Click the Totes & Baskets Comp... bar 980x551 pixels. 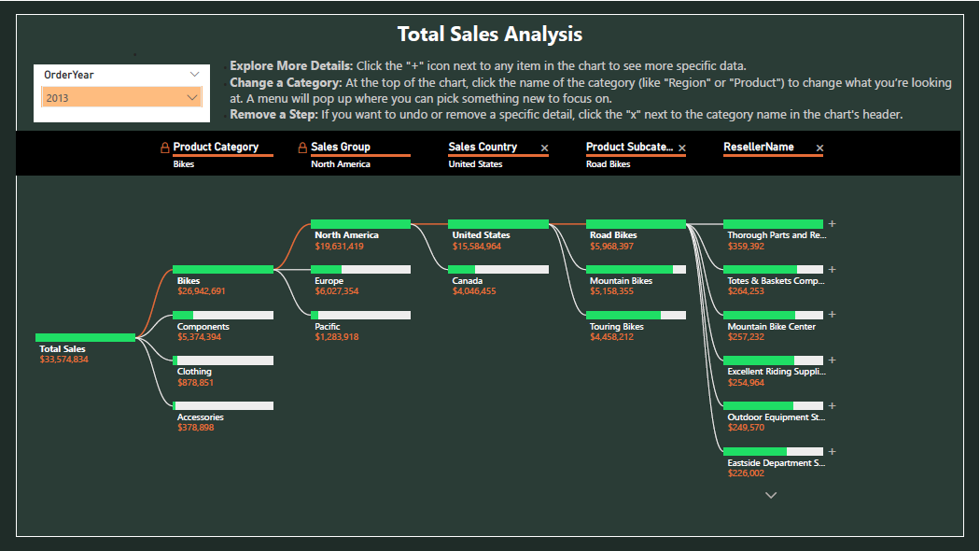pos(773,270)
